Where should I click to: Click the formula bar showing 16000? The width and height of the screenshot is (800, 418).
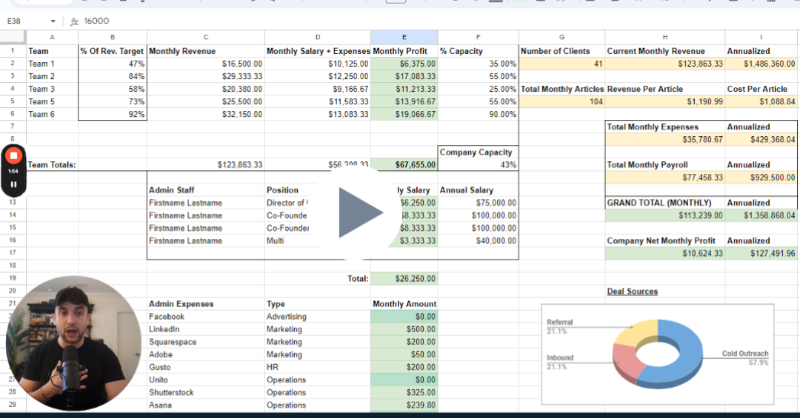(96, 21)
